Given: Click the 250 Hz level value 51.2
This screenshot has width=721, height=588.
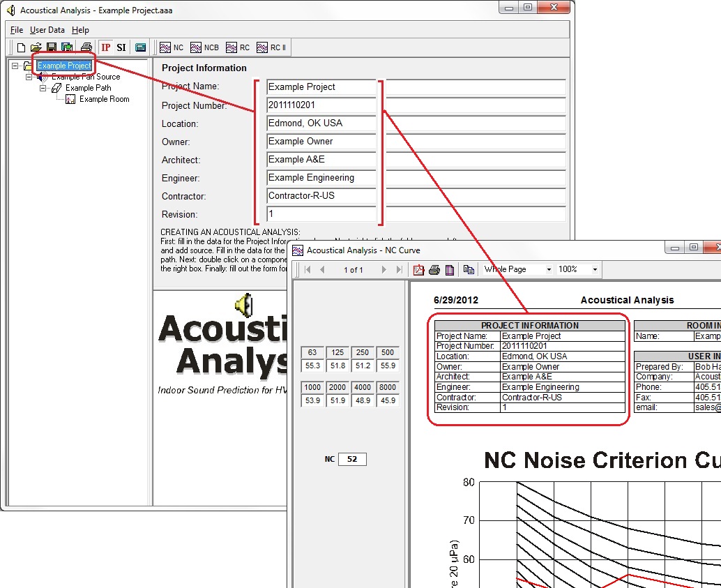Looking at the screenshot, I should pyautogui.click(x=363, y=365).
